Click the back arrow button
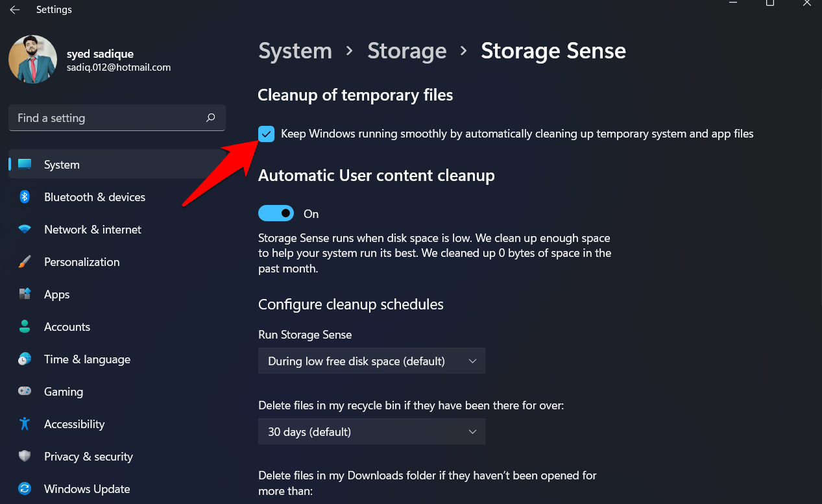The width and height of the screenshot is (822, 504). 14,10
